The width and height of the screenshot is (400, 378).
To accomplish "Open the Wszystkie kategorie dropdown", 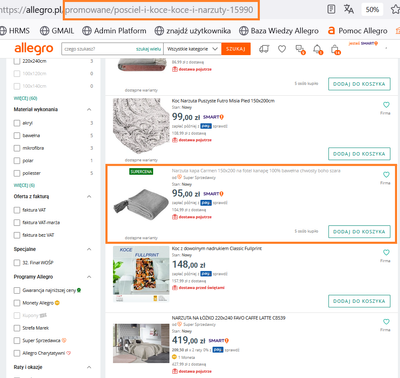I will coord(192,49).
